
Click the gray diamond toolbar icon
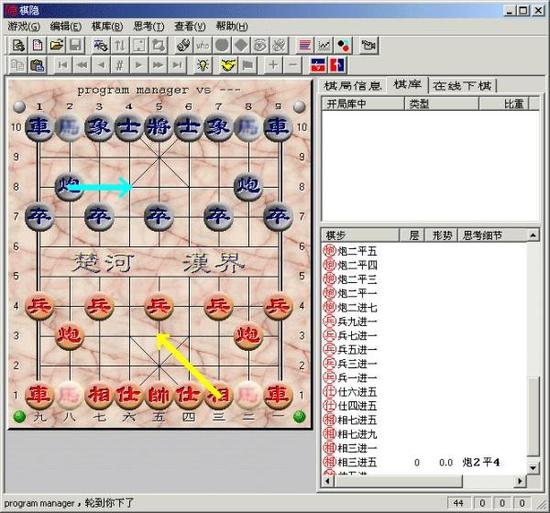click(241, 45)
